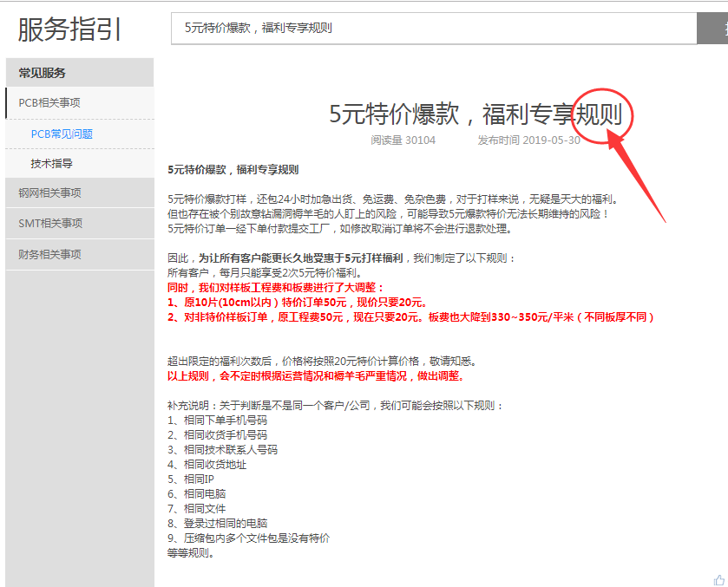This screenshot has width=728, height=587.
Task: Click the list item 压缩包内多个文件包是没有特价
Action: coord(248,538)
